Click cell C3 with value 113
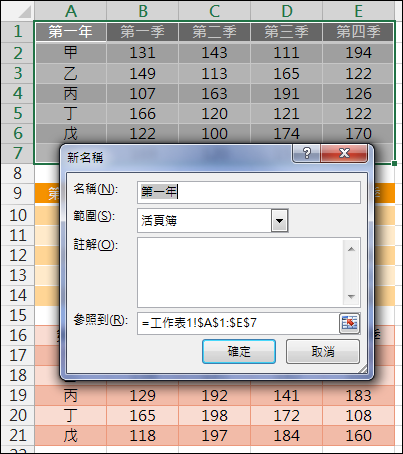The height and width of the screenshot is (454, 403). (214, 73)
